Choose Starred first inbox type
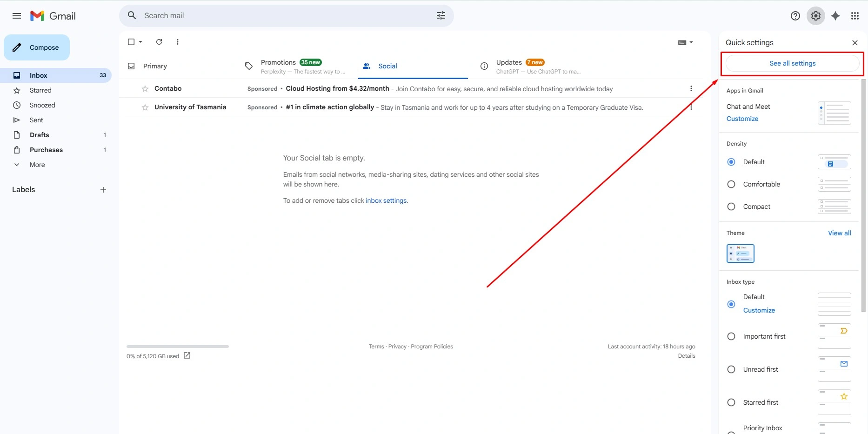The height and width of the screenshot is (434, 868). point(731,402)
